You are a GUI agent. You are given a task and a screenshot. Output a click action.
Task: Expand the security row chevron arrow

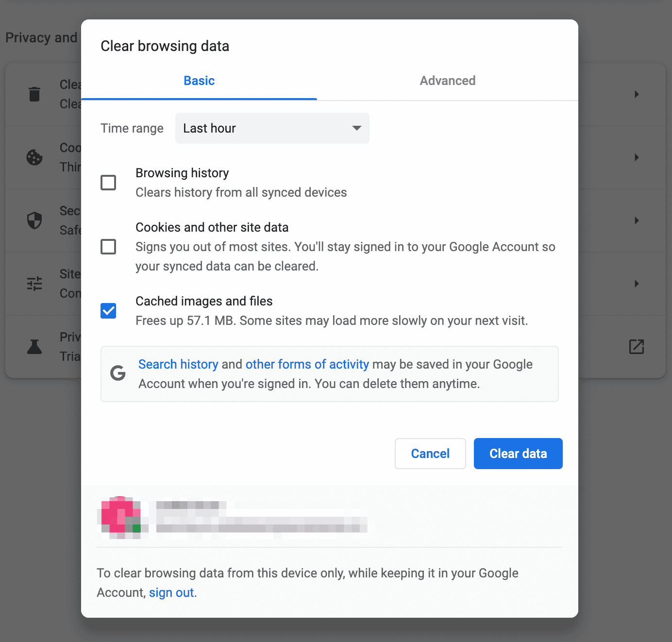pyautogui.click(x=636, y=220)
